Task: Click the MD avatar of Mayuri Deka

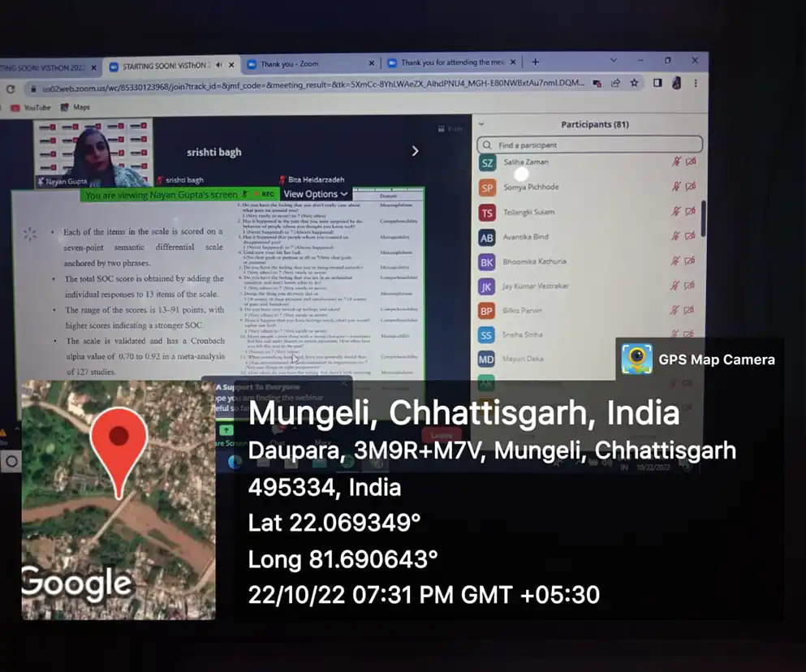Action: 486,360
